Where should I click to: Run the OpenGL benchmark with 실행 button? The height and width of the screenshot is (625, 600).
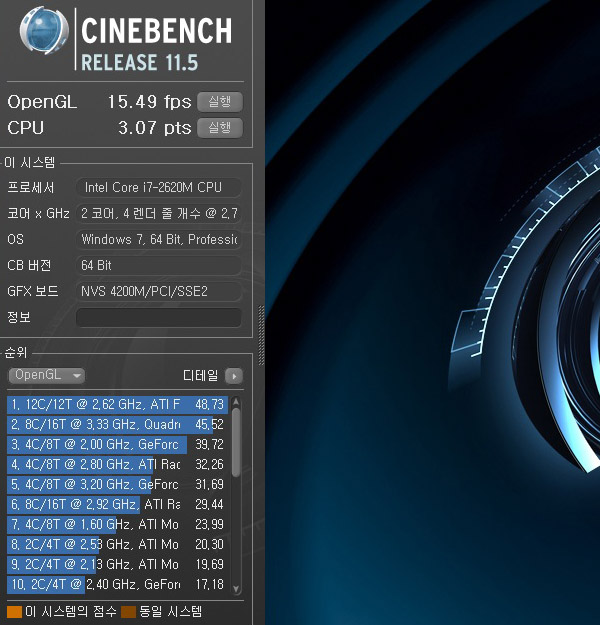(220, 102)
